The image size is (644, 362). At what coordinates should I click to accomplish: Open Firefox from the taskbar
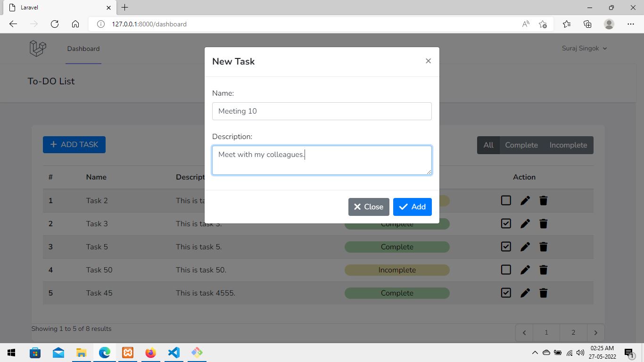click(x=150, y=352)
